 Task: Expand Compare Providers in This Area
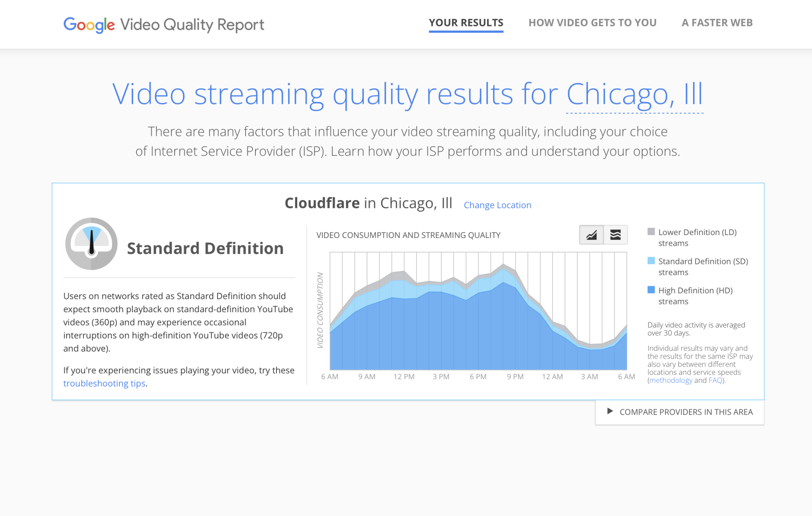(686, 412)
